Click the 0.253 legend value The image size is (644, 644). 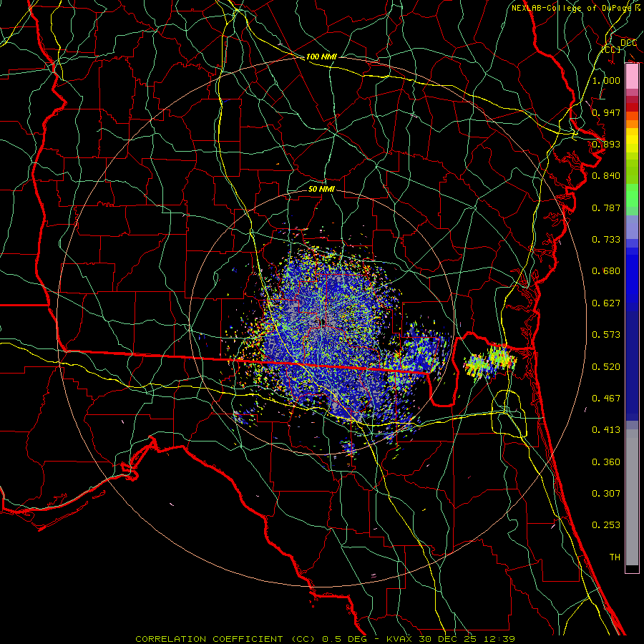606,525
